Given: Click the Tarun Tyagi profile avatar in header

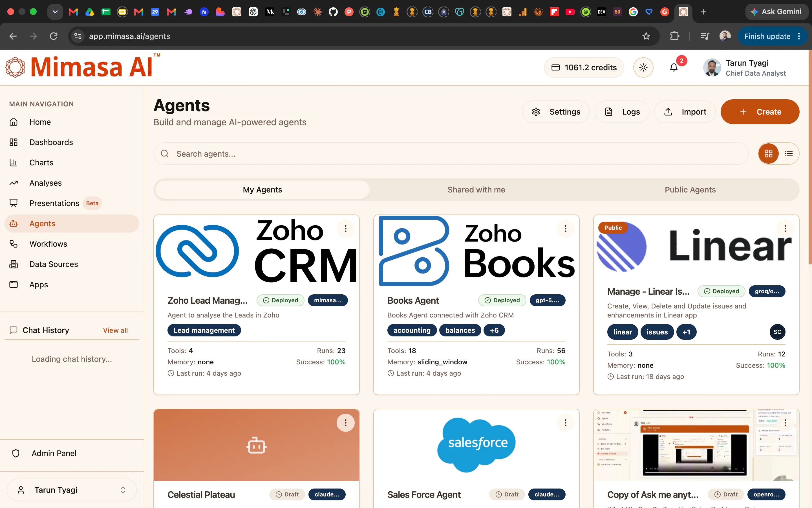Looking at the screenshot, I should (x=712, y=67).
